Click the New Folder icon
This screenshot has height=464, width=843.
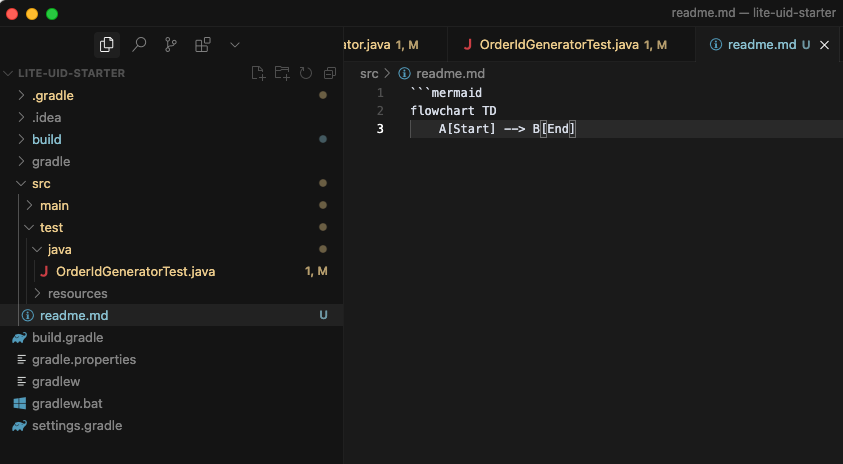282,73
